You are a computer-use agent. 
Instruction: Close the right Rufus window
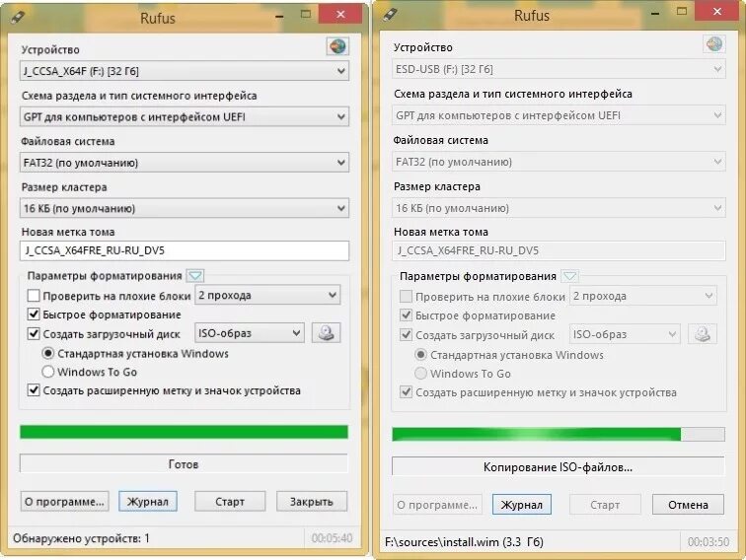[717, 12]
